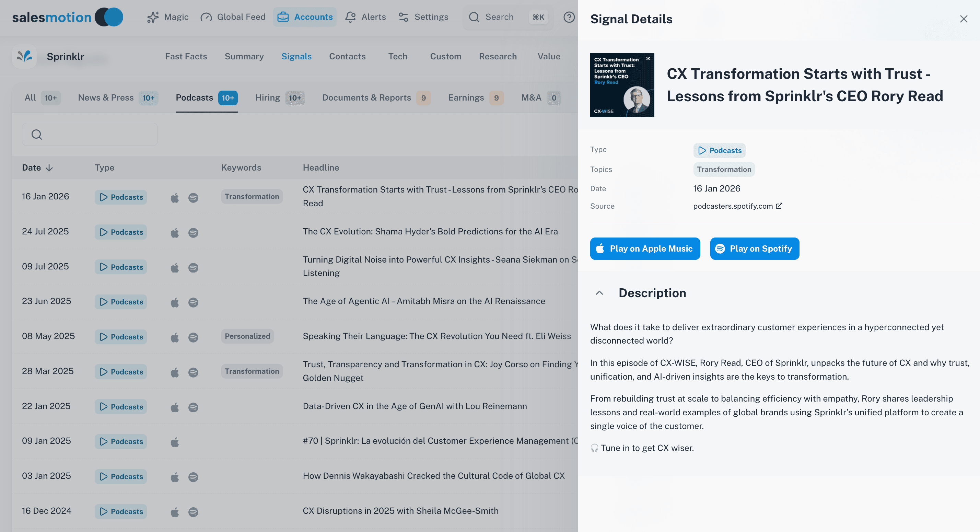Open Apple link for 22 Jan 2025 podcast
Viewport: 980px width, 532px height.
click(175, 407)
